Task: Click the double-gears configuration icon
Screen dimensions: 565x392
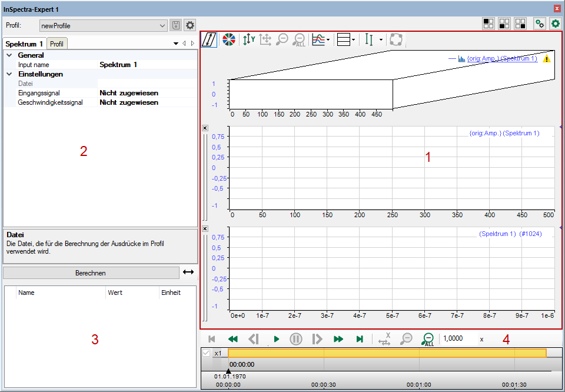Action: pyautogui.click(x=540, y=24)
